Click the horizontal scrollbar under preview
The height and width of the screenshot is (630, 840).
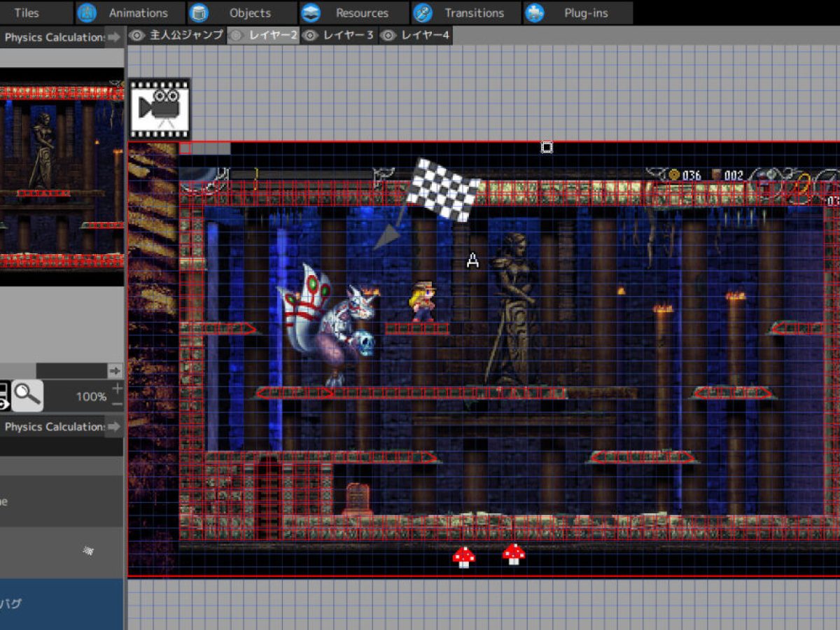[x=53, y=370]
